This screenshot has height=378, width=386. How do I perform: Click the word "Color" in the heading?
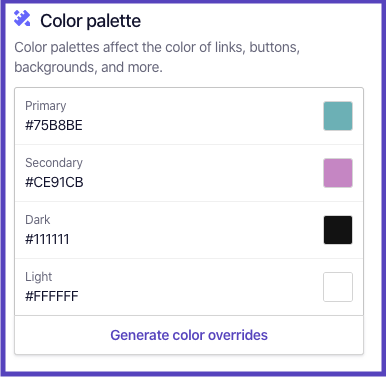(61, 21)
